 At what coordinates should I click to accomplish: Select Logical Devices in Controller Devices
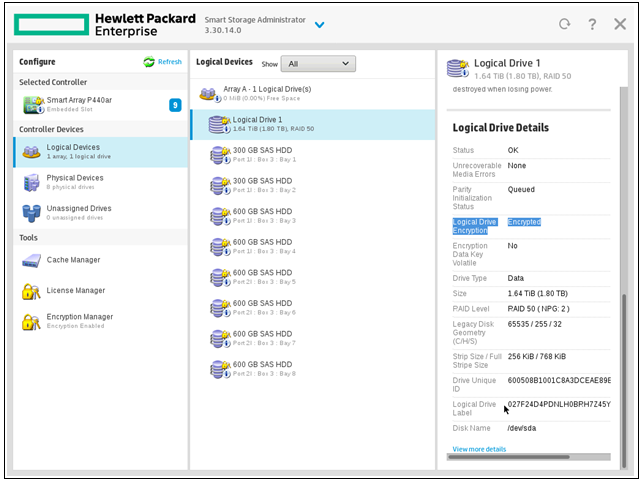pos(100,152)
